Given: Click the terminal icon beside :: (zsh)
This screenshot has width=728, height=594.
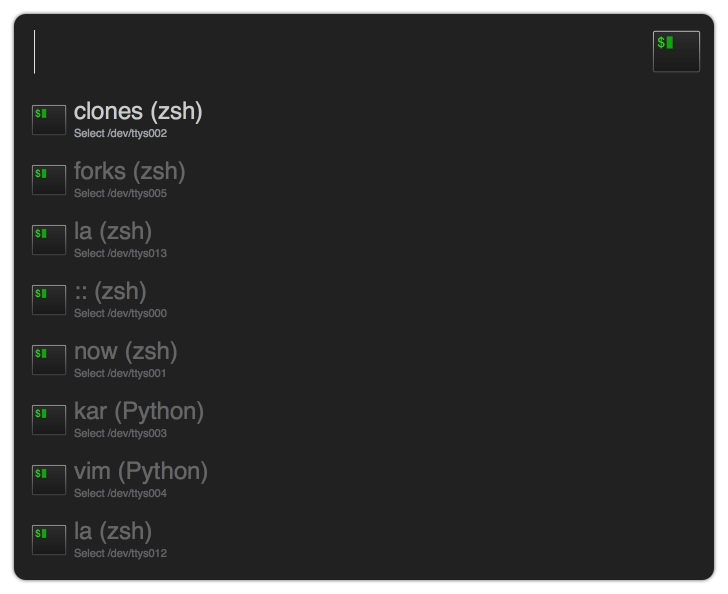Looking at the screenshot, I should coord(49,300).
